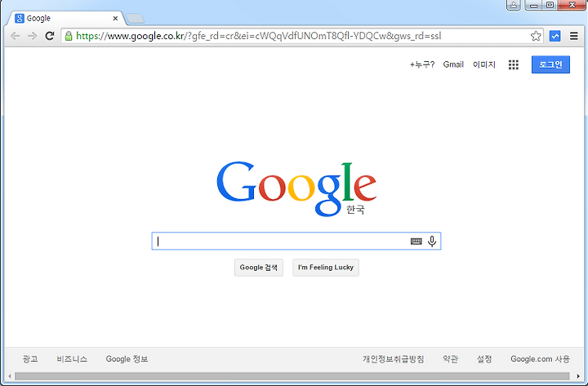Click the URL in the address bar
588x386 pixels.
pos(259,36)
